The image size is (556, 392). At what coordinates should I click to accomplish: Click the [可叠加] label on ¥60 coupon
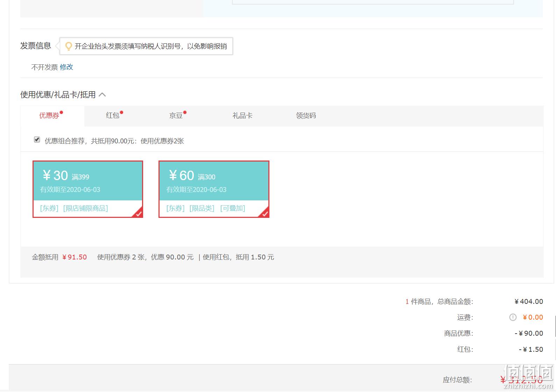click(233, 208)
